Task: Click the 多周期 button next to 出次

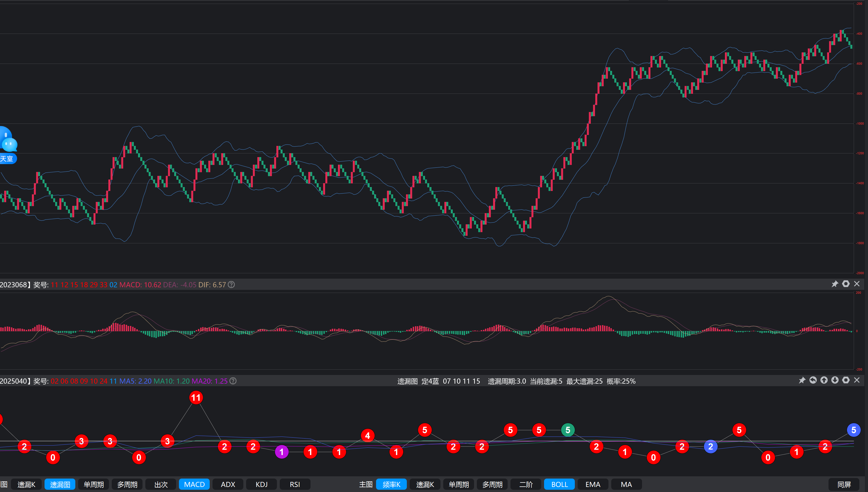Action: click(x=127, y=484)
